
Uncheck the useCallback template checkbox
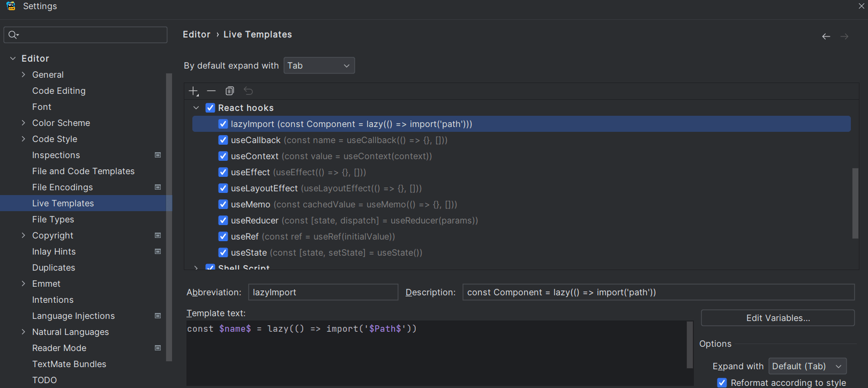coord(223,140)
